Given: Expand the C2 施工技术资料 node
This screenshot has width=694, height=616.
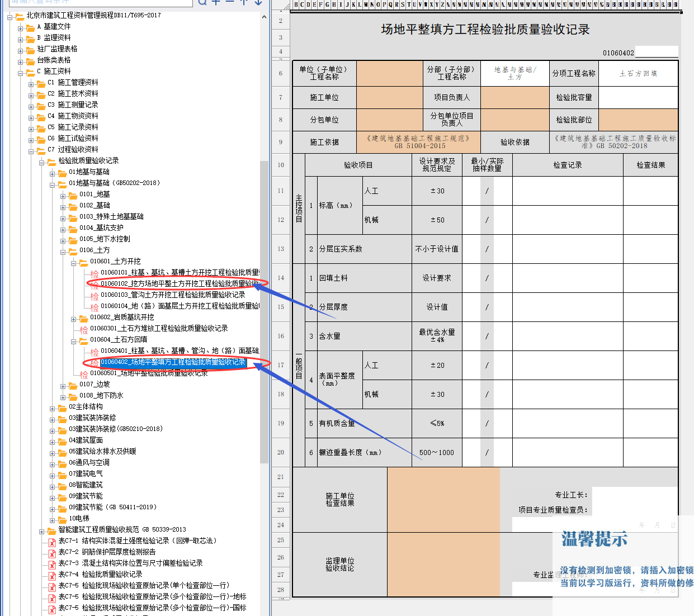Looking at the screenshot, I should (31, 95).
